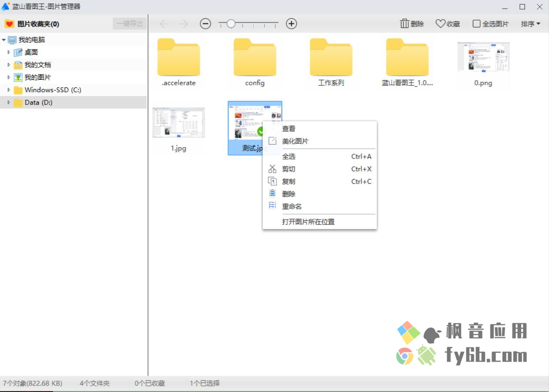The image size is (549, 392).
Task: Choose 复制 in the context menu
Action: point(320,181)
